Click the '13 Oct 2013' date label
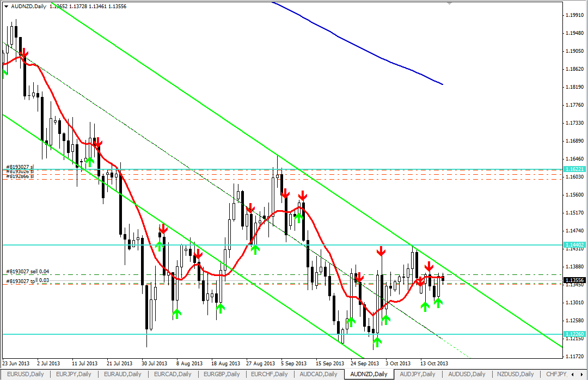 pyautogui.click(x=434, y=364)
